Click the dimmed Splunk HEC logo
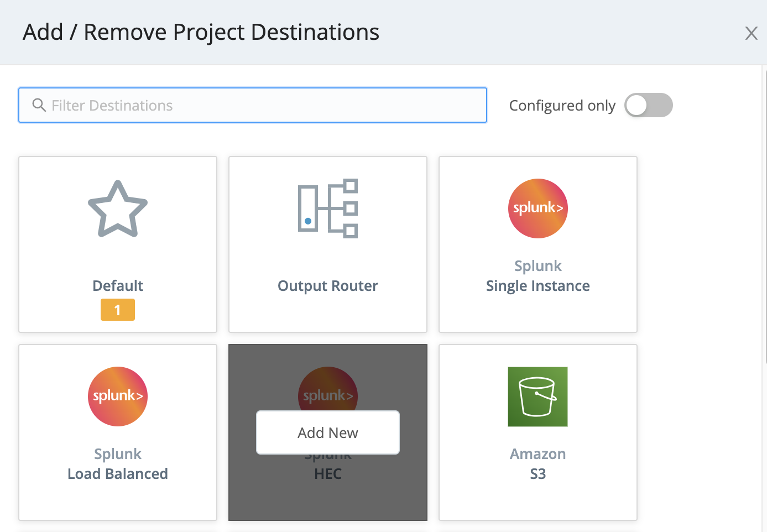Viewport: 767px width, 532px height. tap(328, 388)
